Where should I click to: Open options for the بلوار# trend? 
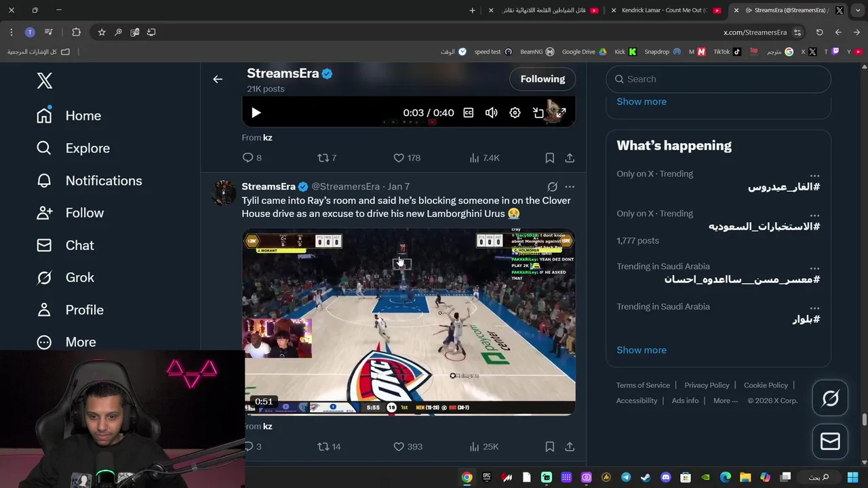[814, 308]
